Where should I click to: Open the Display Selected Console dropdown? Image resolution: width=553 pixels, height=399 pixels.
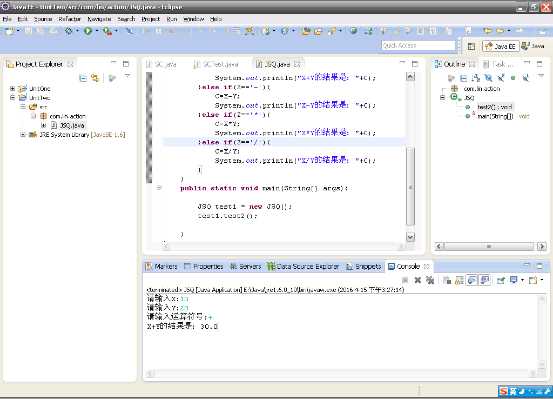pos(522,280)
